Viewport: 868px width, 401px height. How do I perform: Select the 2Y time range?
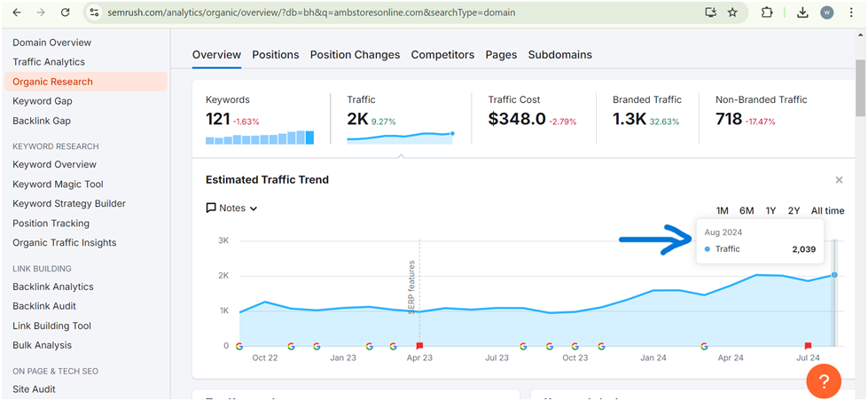pyautogui.click(x=794, y=210)
